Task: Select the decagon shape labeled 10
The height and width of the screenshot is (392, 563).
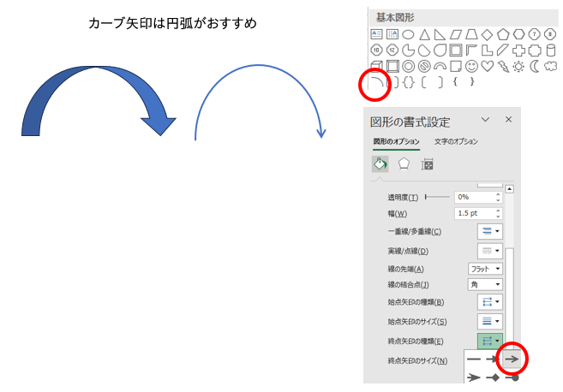Action: click(376, 50)
